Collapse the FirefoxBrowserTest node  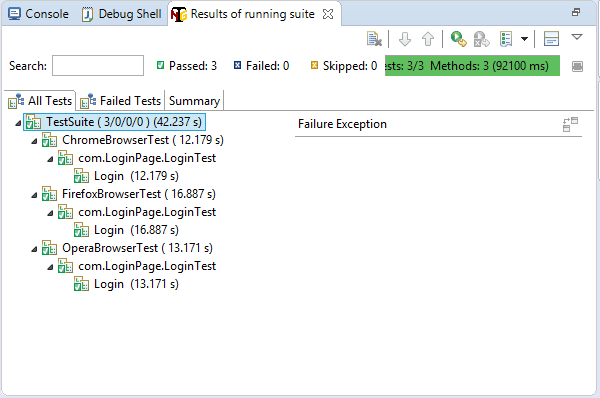point(34,195)
